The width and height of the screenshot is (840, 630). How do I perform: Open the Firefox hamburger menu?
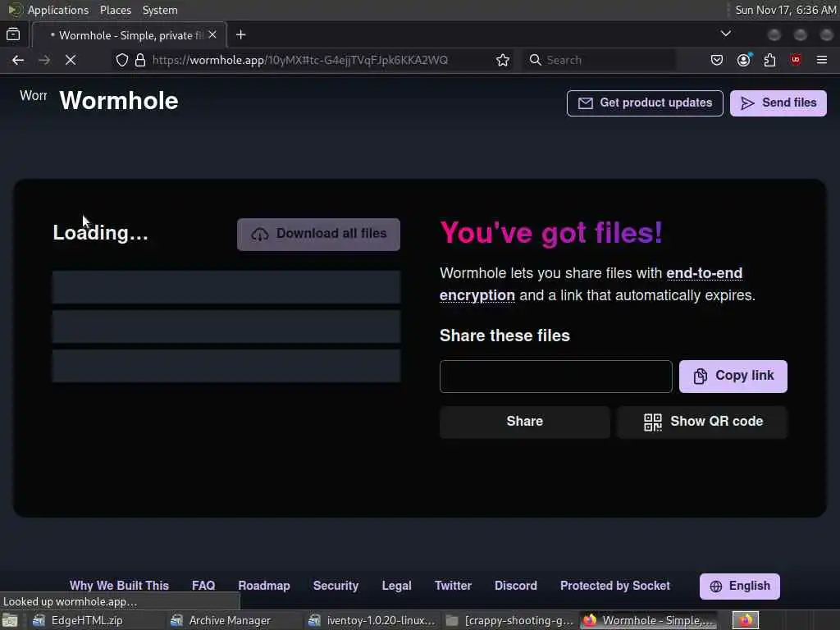point(822,60)
